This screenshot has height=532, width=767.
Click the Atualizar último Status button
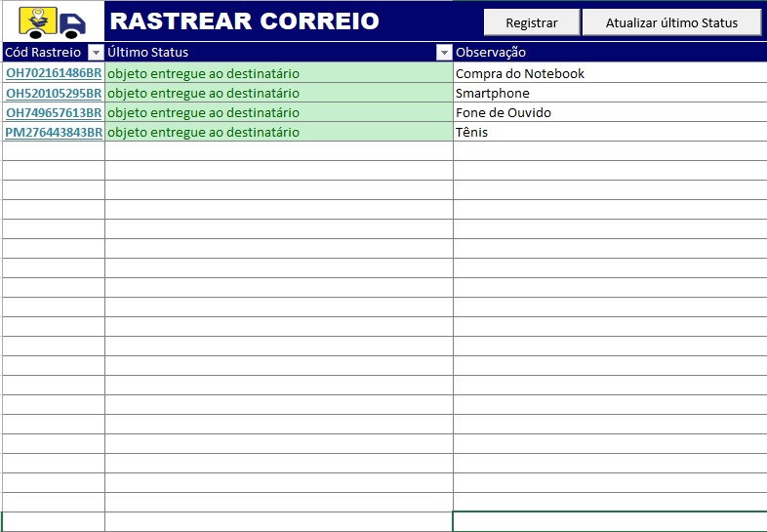[671, 22]
